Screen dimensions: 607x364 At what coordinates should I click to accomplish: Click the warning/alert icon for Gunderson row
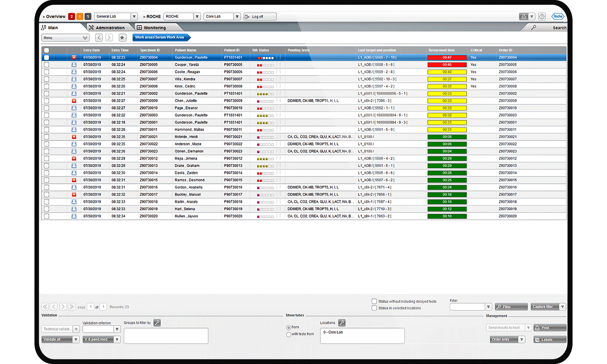point(73,57)
